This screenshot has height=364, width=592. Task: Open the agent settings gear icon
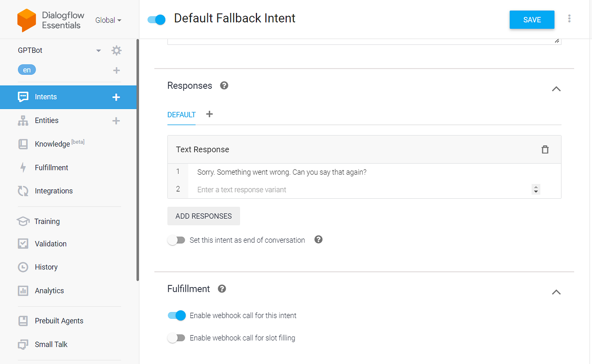(x=116, y=51)
